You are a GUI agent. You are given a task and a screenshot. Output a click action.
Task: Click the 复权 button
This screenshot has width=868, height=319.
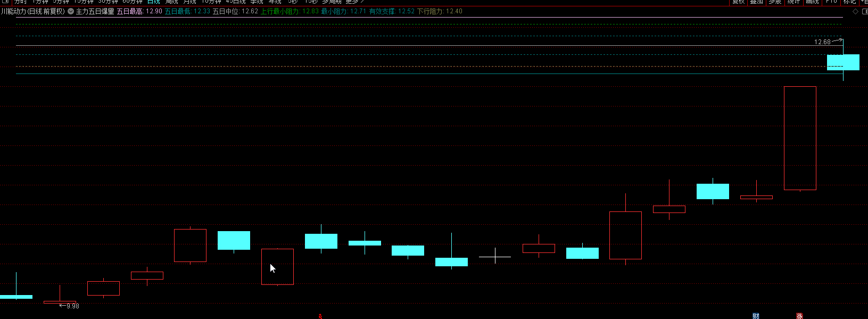pyautogui.click(x=738, y=2)
